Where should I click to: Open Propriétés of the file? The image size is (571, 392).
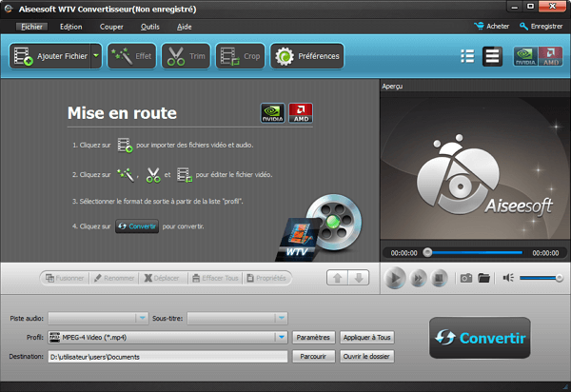266,278
